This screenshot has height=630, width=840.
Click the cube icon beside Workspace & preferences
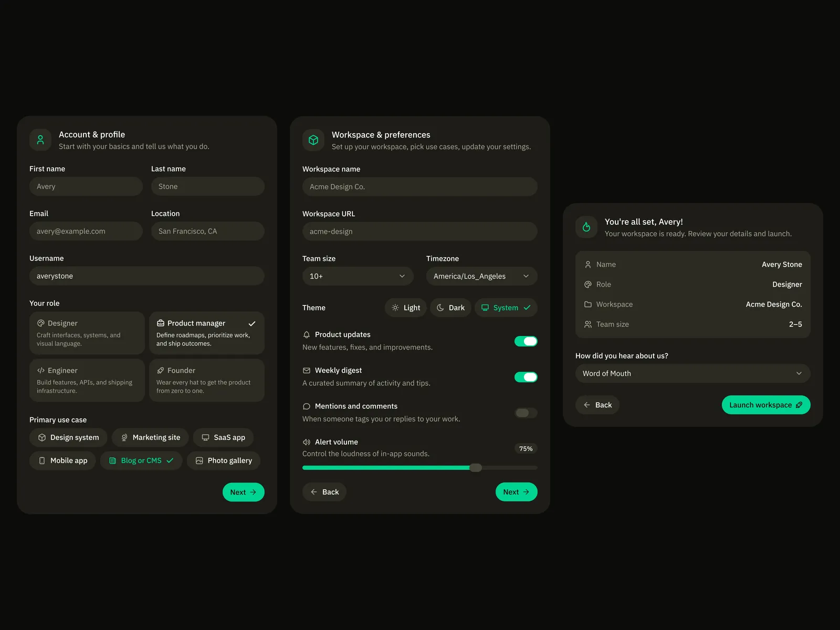(x=313, y=140)
